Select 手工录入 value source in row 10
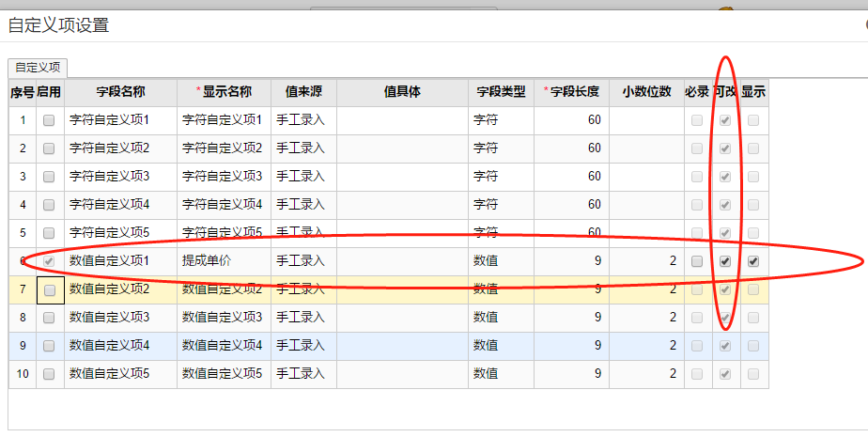The height and width of the screenshot is (437, 868). (303, 374)
